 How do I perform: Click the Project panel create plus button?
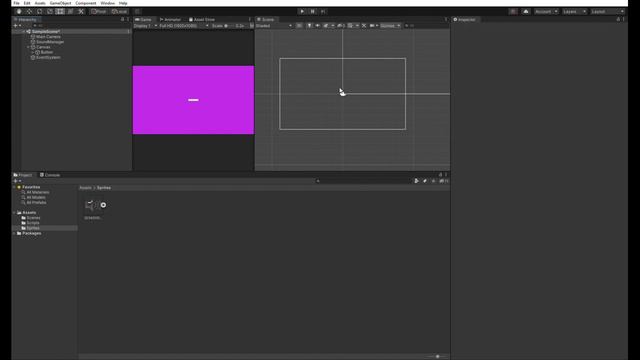16,181
